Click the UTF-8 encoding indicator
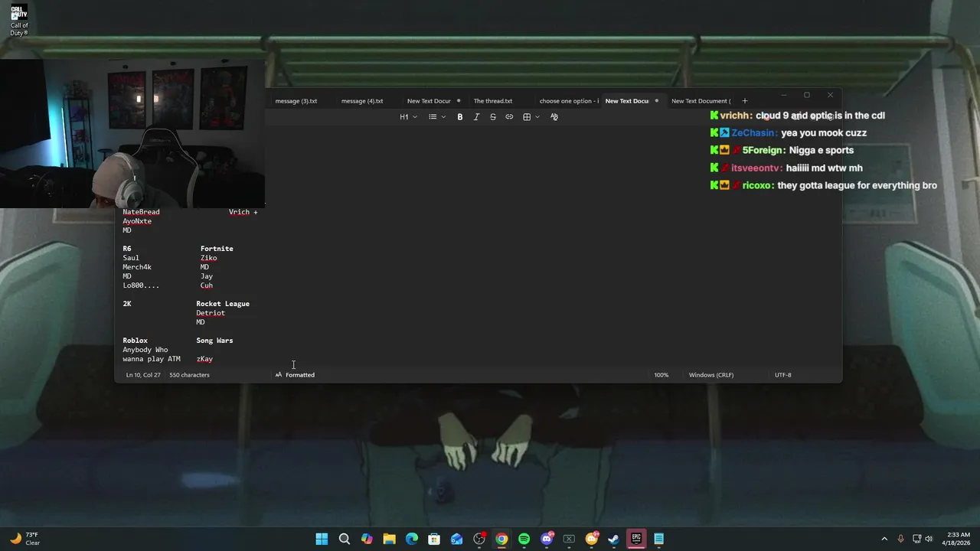980x551 pixels. (x=782, y=375)
